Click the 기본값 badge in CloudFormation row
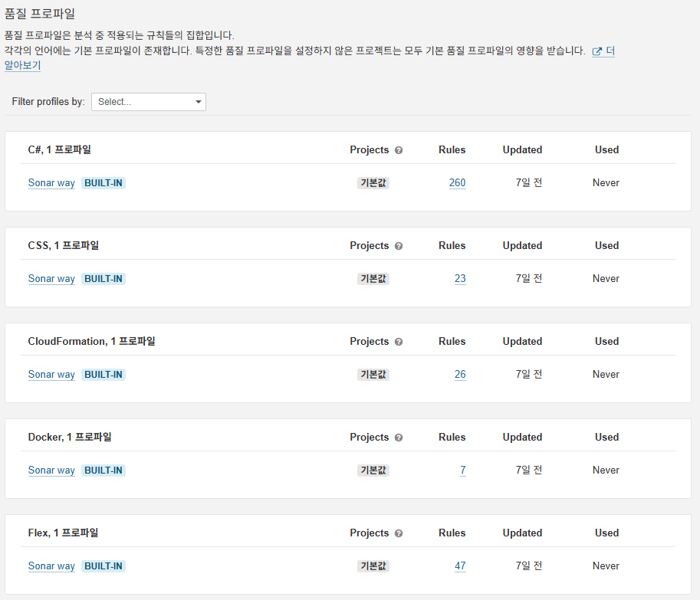 pyautogui.click(x=373, y=374)
